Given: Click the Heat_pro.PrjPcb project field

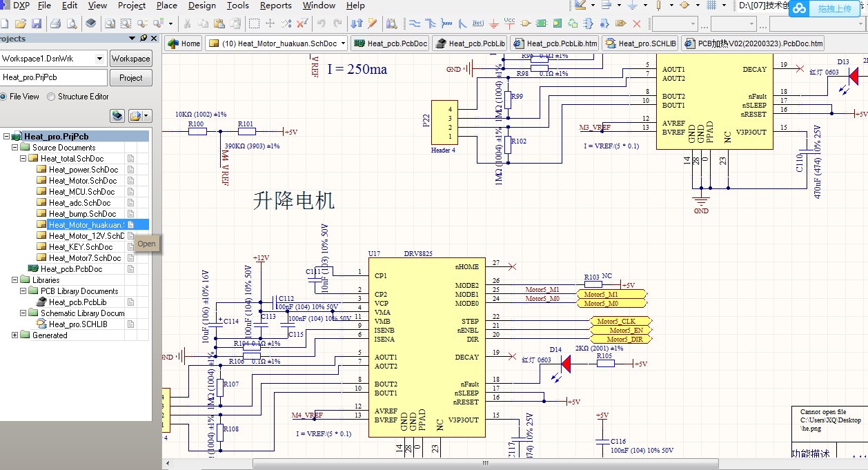Looking at the screenshot, I should pos(53,77).
